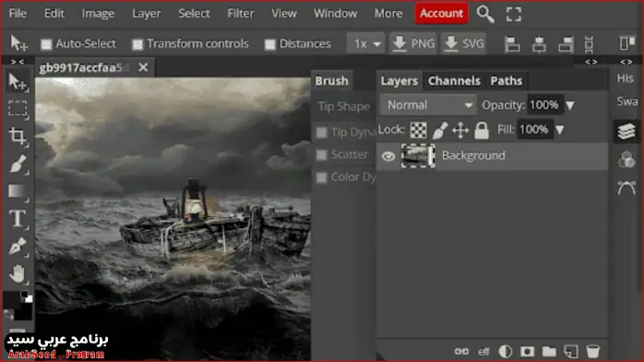Select the Brush tool in toolbar

18,163
